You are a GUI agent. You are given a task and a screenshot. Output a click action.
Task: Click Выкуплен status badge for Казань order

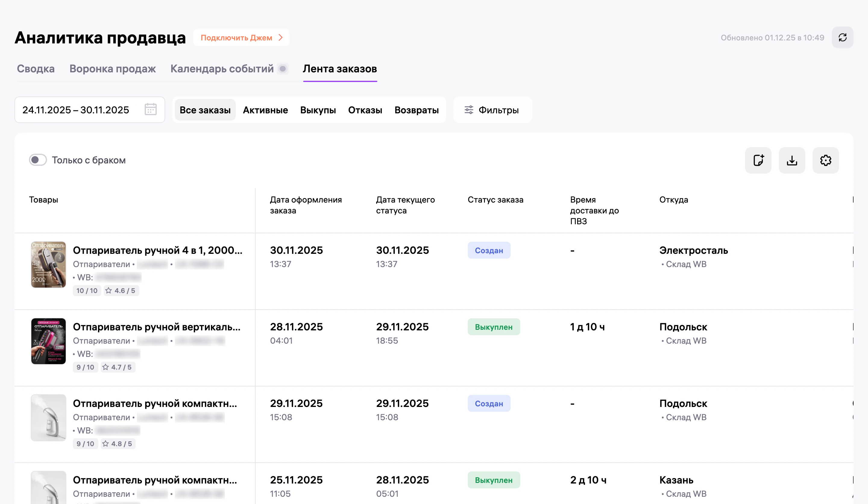(x=494, y=480)
